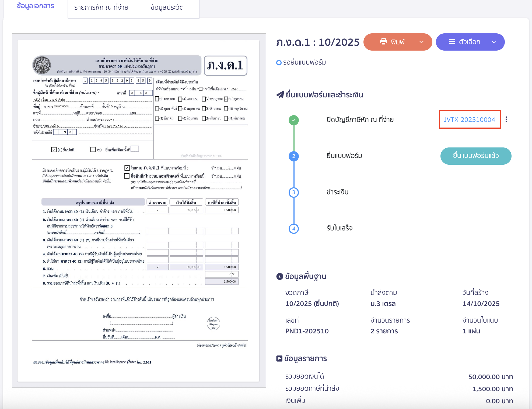
Task: Click the ยื่นแบบฟอร์มแล้ว button
Action: tap(476, 156)
